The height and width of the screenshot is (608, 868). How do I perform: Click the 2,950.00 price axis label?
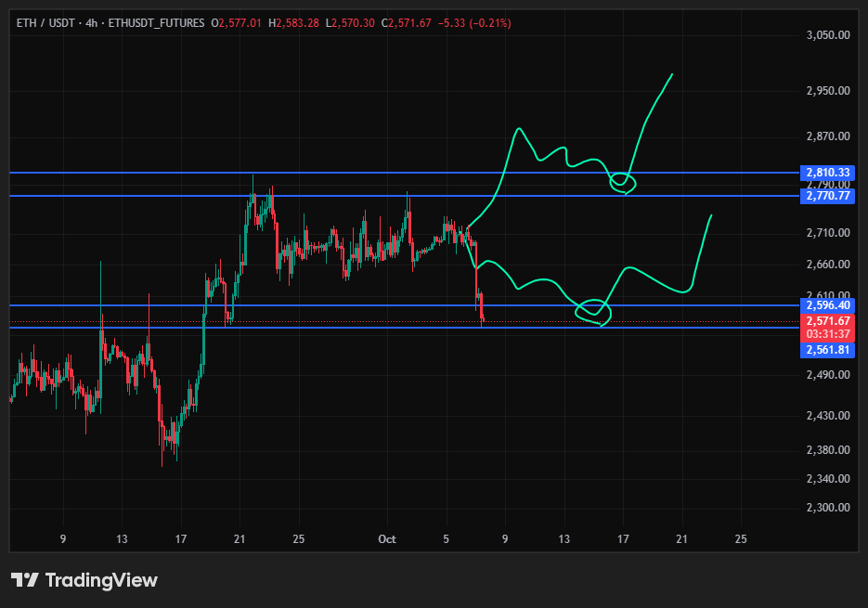(828, 91)
